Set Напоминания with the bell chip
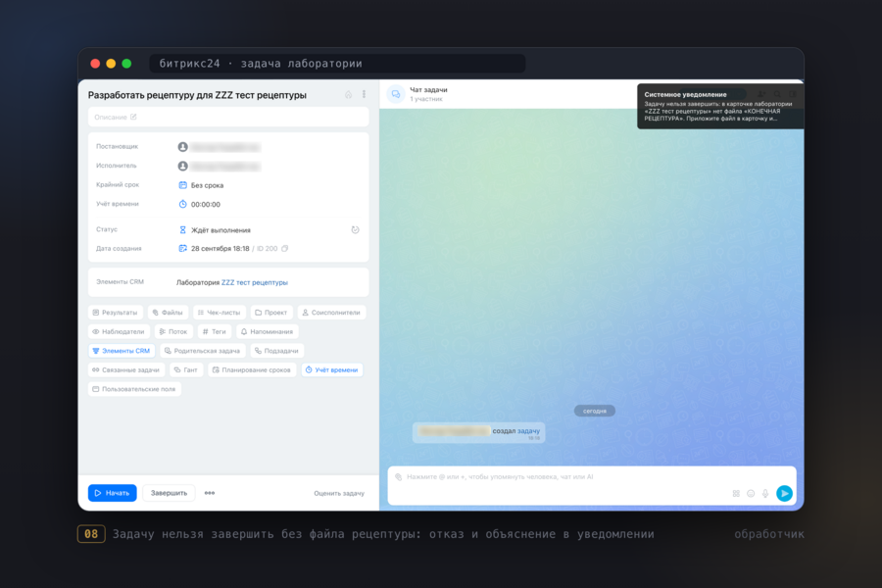882x588 pixels. 268,331
